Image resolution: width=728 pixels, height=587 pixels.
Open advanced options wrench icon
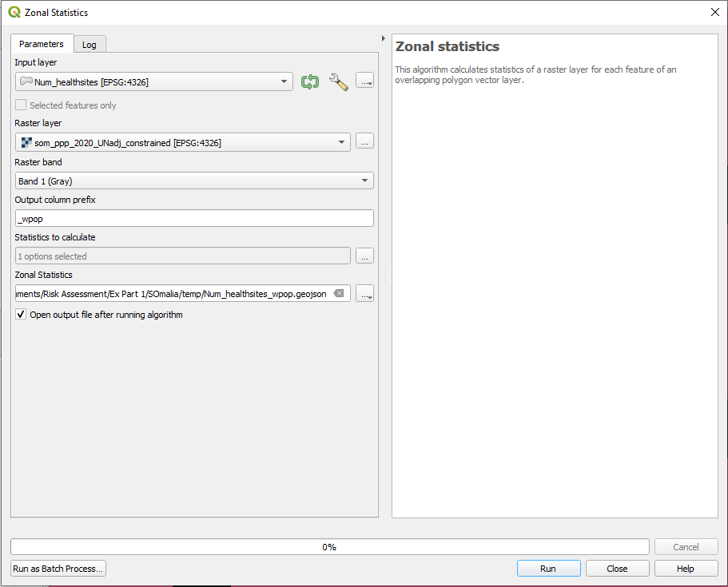pyautogui.click(x=339, y=81)
